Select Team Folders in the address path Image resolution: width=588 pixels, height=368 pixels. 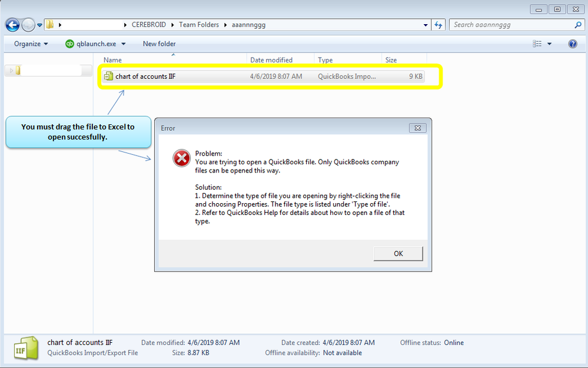199,25
